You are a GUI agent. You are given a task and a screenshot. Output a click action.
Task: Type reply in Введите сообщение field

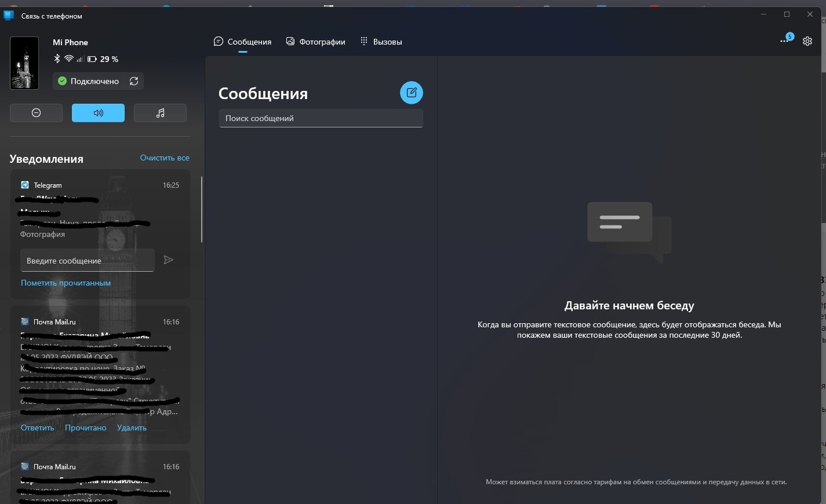[x=88, y=261]
